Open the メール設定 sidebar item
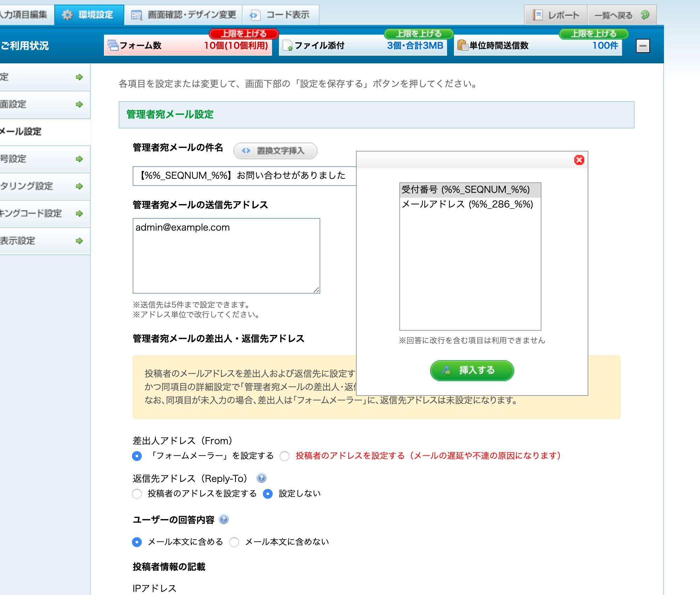700x595 pixels. (45, 132)
